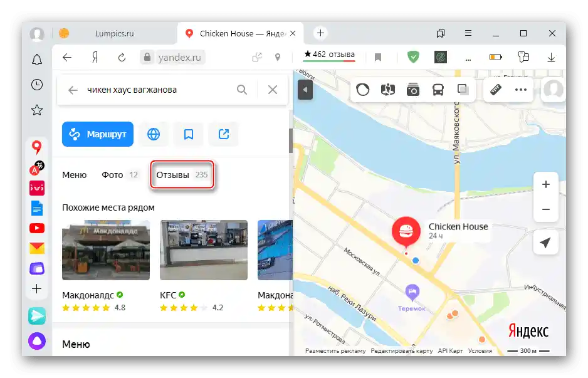
Task: Open Yandex home Я button
Action: pos(95,58)
